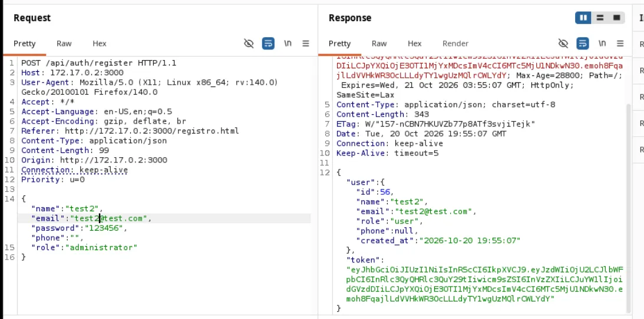The height and width of the screenshot is (319, 644).
Task: Open the Response Render tab
Action: 455,44
